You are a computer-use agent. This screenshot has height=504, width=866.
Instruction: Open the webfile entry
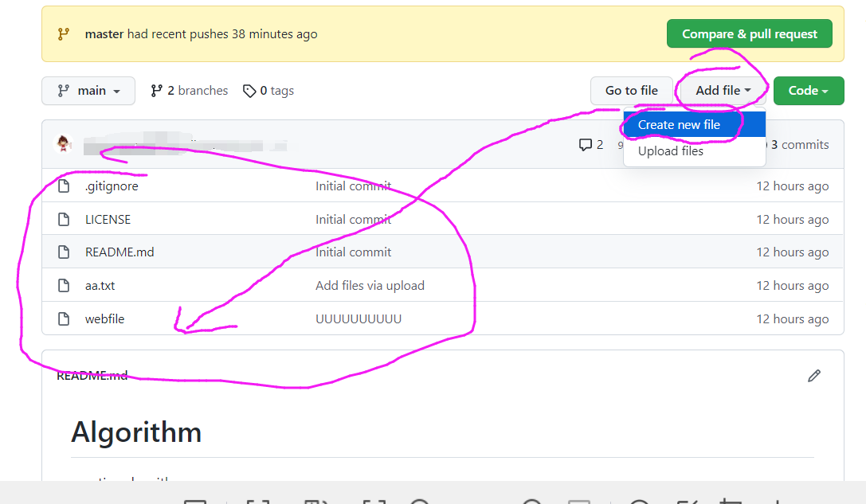(x=104, y=319)
